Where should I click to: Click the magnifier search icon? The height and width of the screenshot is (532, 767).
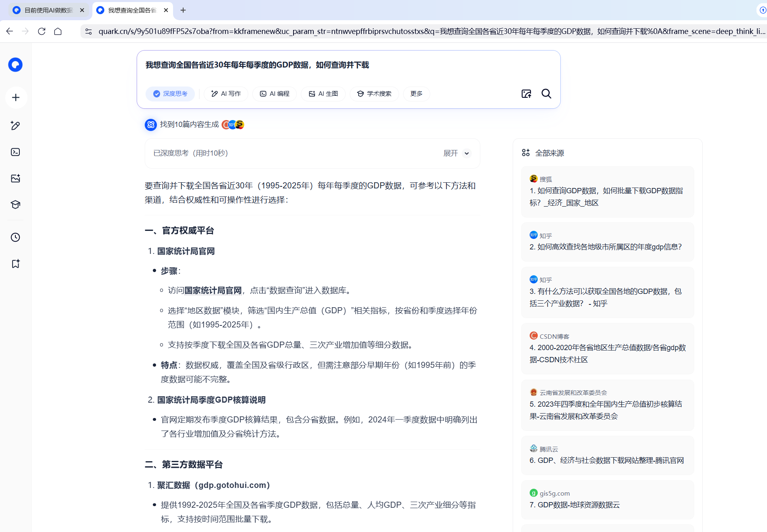tap(546, 94)
